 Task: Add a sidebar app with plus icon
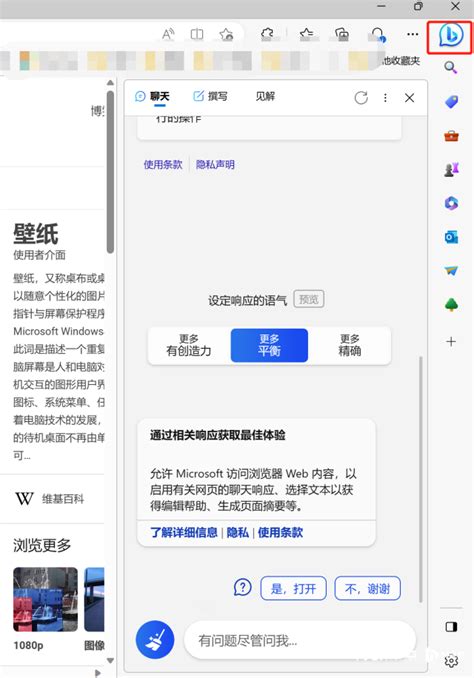451,342
